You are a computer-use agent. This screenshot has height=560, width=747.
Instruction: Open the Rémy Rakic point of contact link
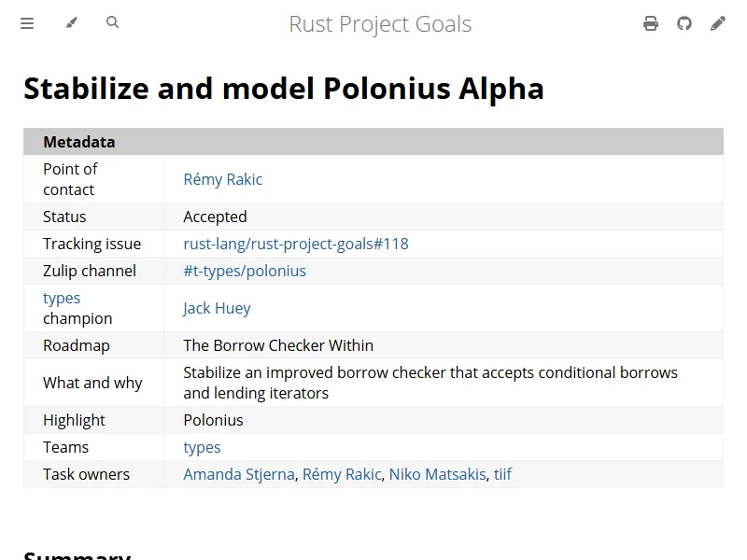click(223, 179)
